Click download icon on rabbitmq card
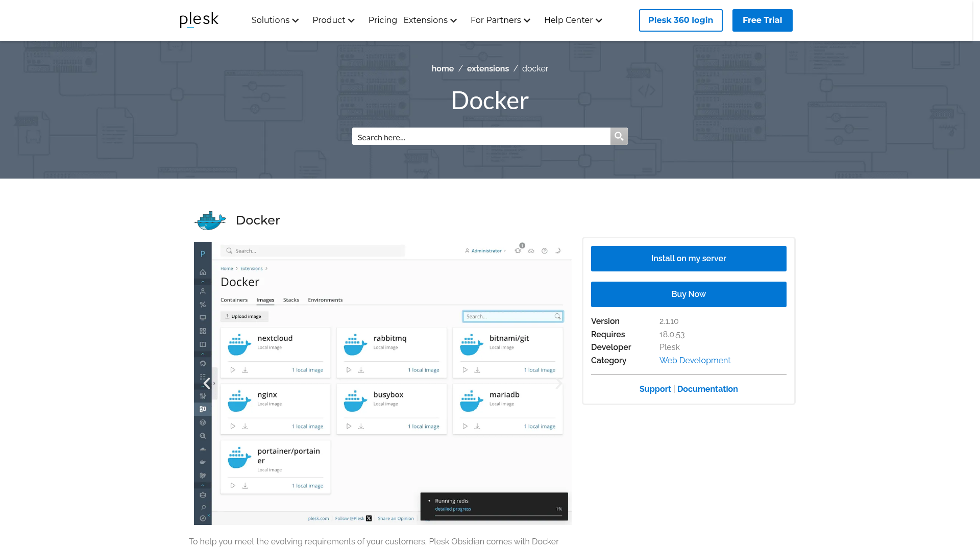This screenshot has height=551, width=980. point(361,370)
